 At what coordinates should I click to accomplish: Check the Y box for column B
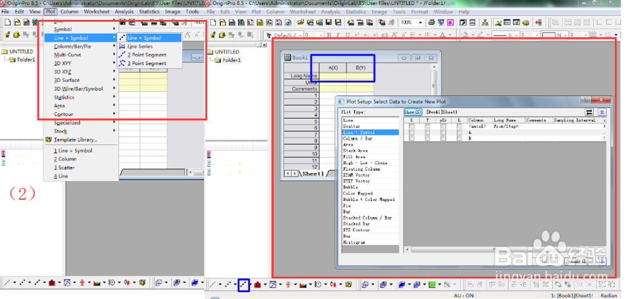[x=428, y=138]
